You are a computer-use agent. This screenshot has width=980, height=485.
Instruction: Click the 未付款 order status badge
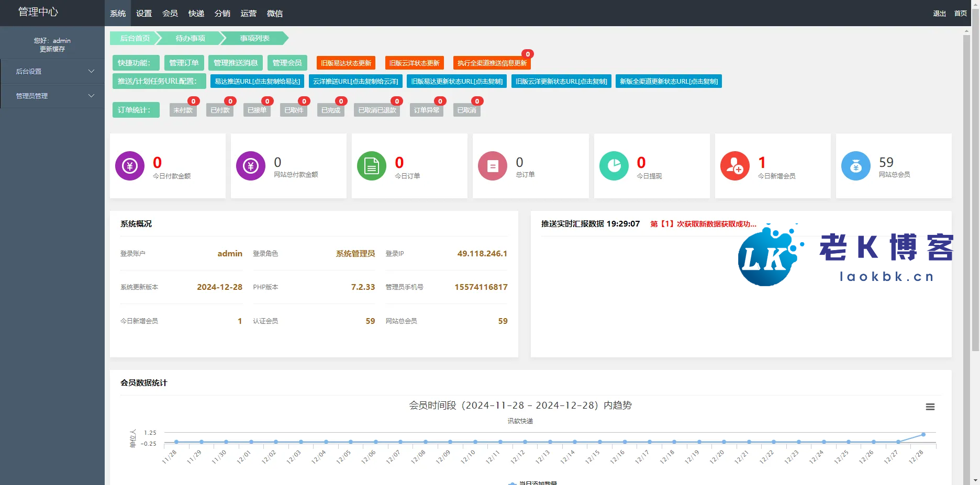click(183, 110)
